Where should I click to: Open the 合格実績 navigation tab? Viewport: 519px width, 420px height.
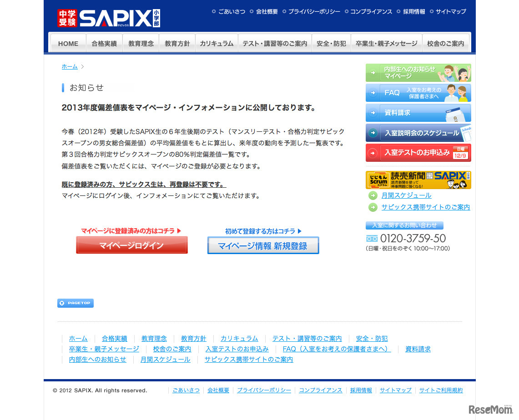click(x=104, y=43)
